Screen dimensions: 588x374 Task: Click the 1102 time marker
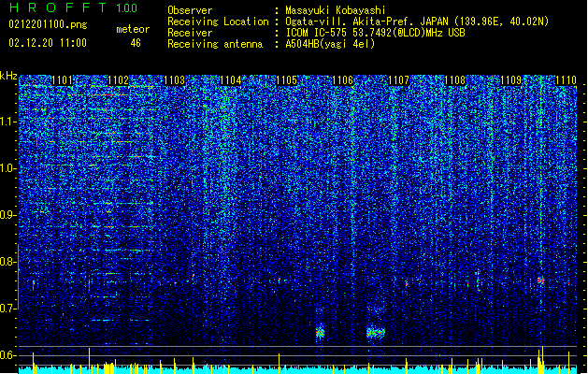point(118,80)
